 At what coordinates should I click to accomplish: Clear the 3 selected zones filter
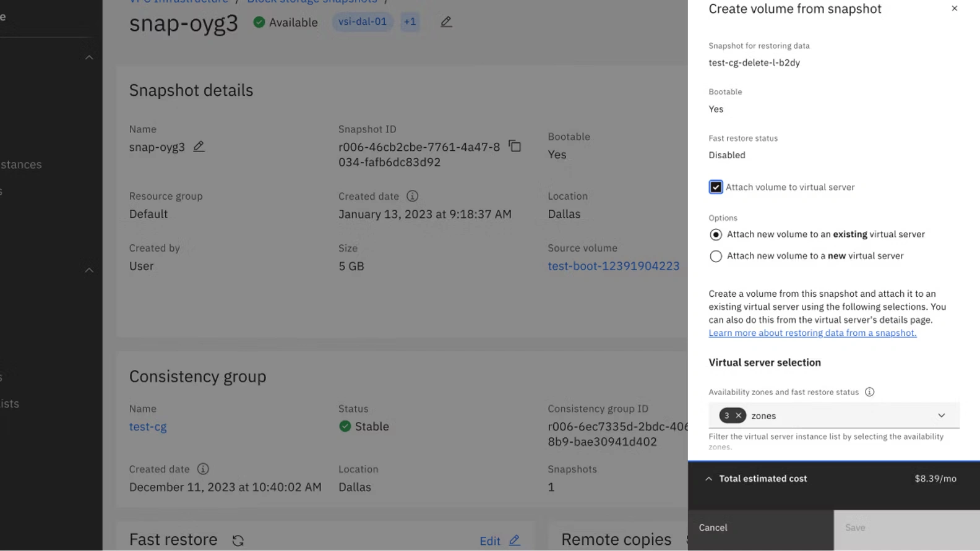738,416
